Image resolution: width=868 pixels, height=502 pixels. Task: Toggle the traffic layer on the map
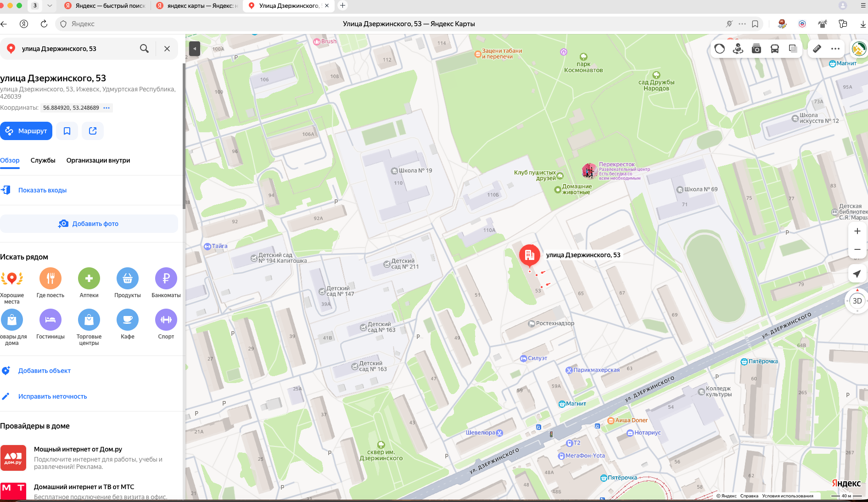[x=719, y=49]
